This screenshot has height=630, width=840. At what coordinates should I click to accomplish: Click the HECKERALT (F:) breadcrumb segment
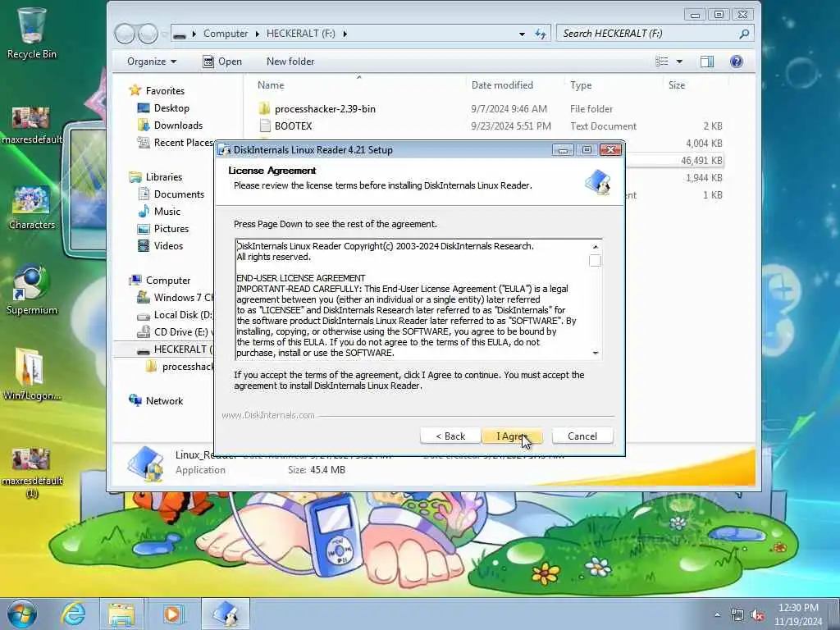pyautogui.click(x=300, y=34)
